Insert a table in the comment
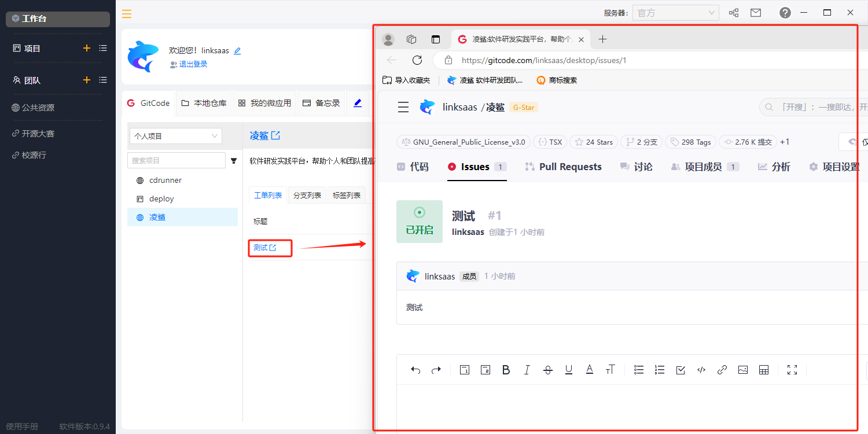This screenshot has width=868, height=434. [764, 370]
